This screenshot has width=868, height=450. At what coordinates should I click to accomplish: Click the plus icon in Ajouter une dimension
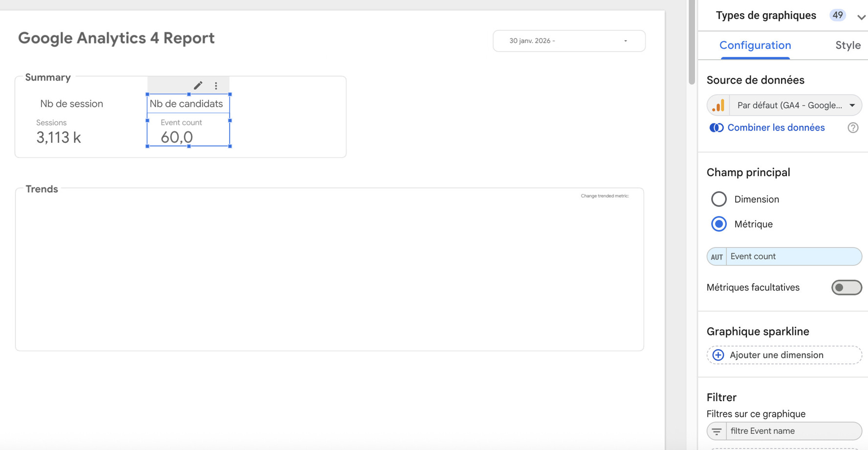(x=718, y=355)
